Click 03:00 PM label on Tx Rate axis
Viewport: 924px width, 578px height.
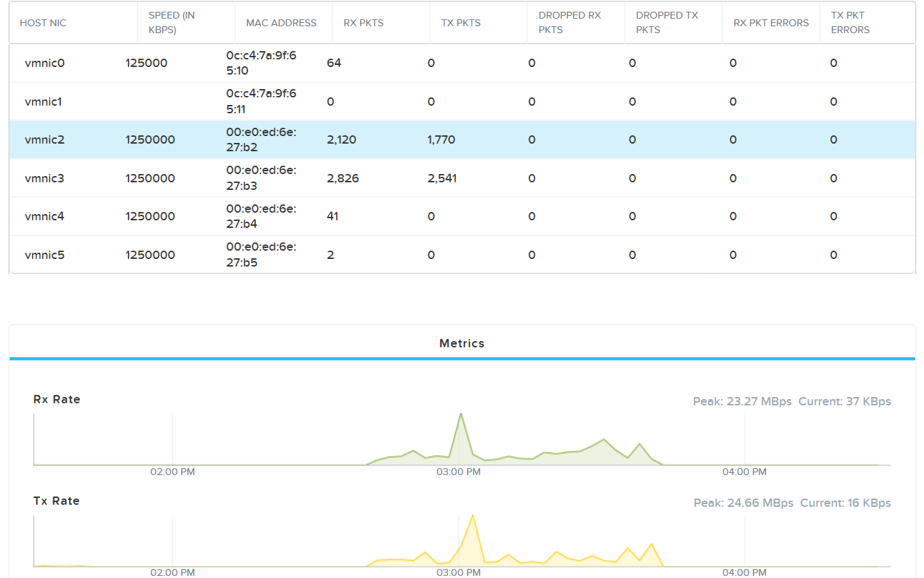[459, 572]
